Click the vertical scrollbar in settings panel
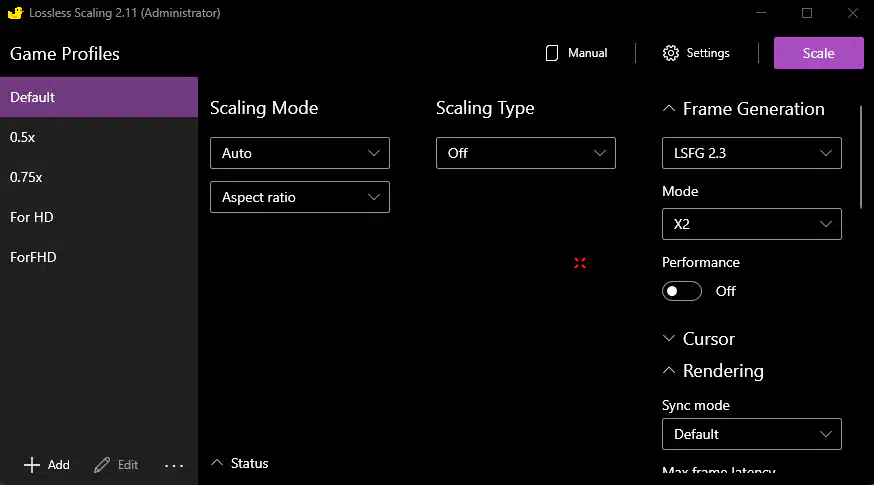Image resolution: width=874 pixels, height=485 pixels. tap(861, 157)
